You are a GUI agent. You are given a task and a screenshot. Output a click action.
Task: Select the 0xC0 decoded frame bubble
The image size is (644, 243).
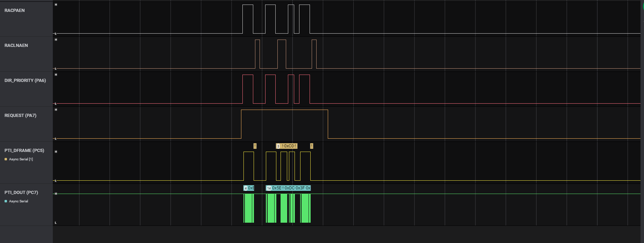click(x=289, y=146)
